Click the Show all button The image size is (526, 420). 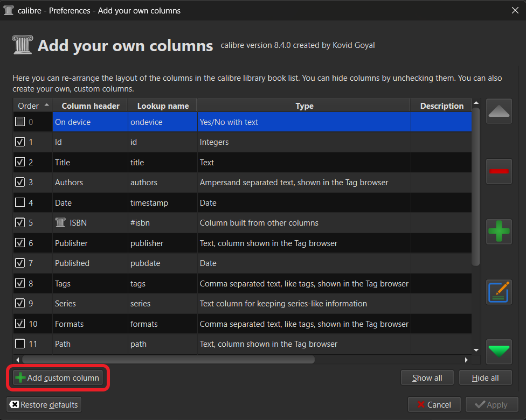pyautogui.click(x=427, y=378)
